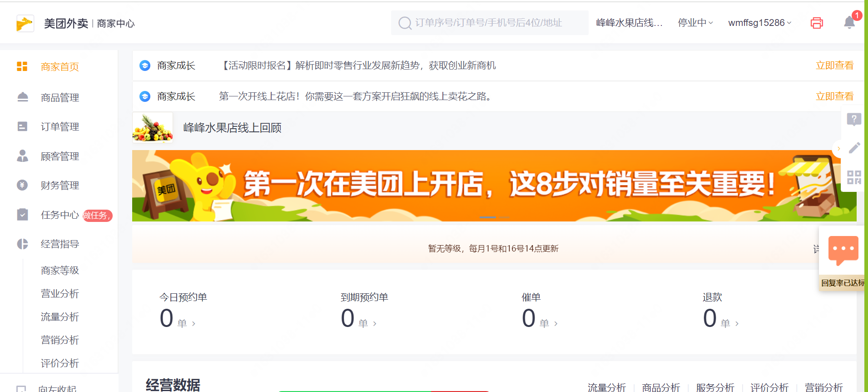Image resolution: width=868 pixels, height=392 pixels.
Task: Click 营销分析 link under 经营数据
Action: coord(823,387)
